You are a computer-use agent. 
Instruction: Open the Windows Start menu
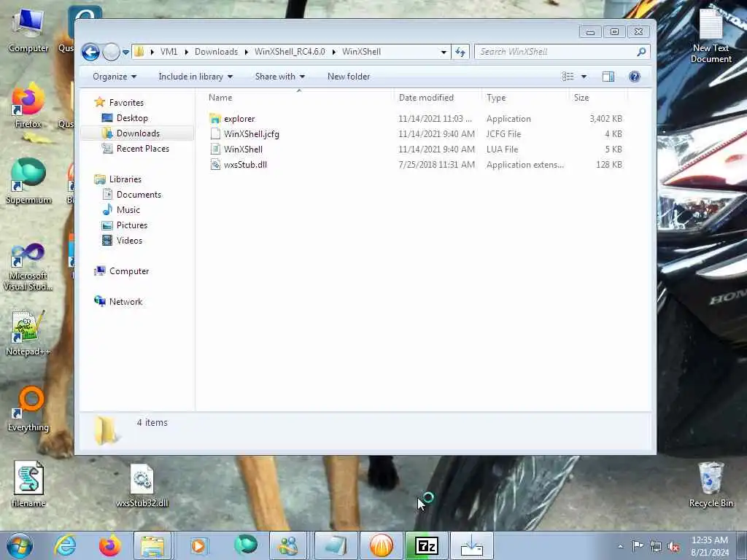(20, 545)
